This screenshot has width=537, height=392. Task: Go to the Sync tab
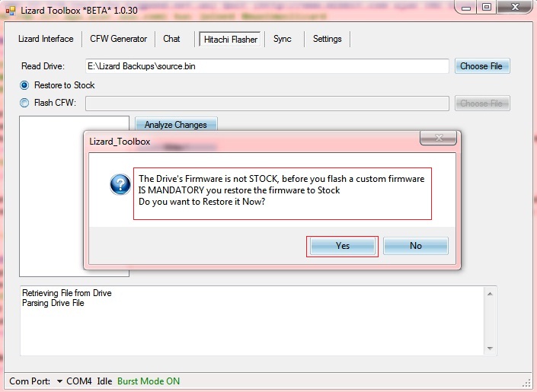tap(282, 39)
